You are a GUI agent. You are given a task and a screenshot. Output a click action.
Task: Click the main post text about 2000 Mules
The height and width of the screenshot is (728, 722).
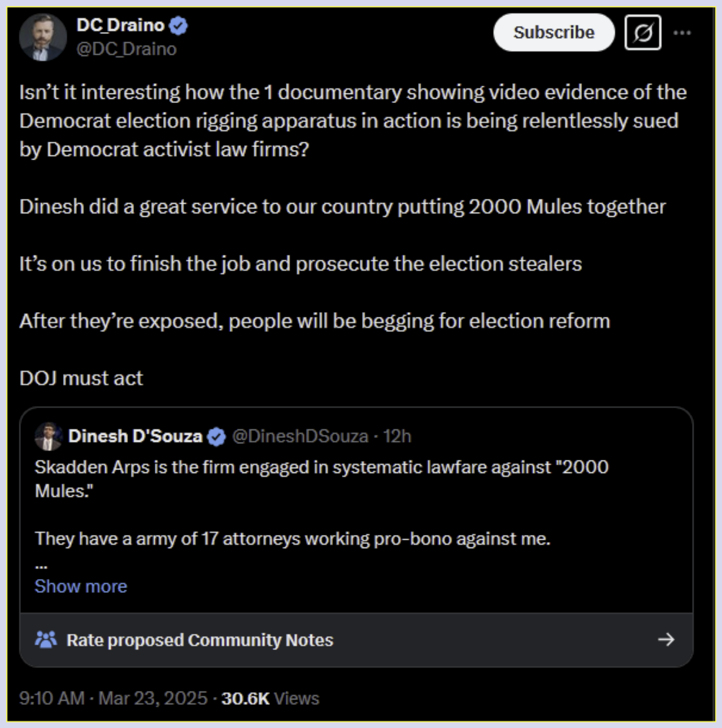[342, 206]
